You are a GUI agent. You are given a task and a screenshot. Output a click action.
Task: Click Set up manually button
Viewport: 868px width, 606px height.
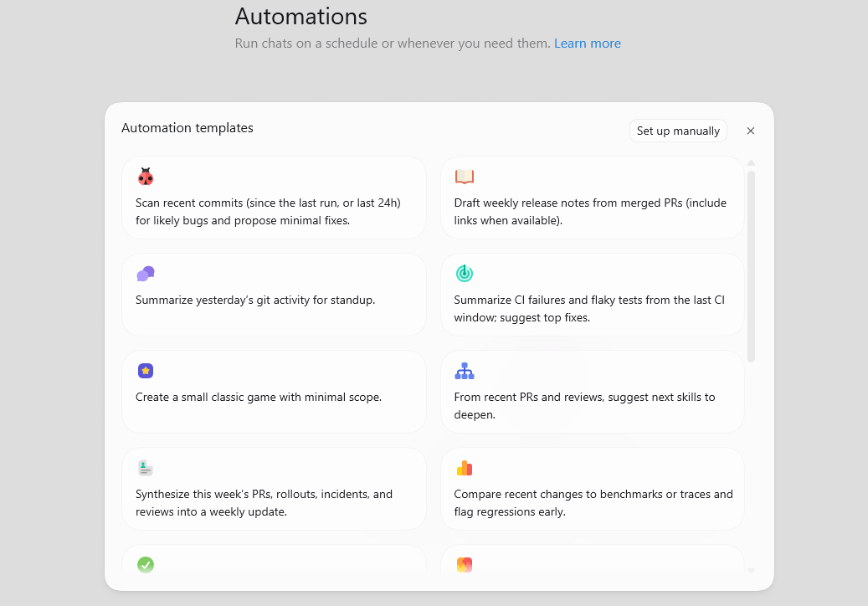(x=678, y=131)
